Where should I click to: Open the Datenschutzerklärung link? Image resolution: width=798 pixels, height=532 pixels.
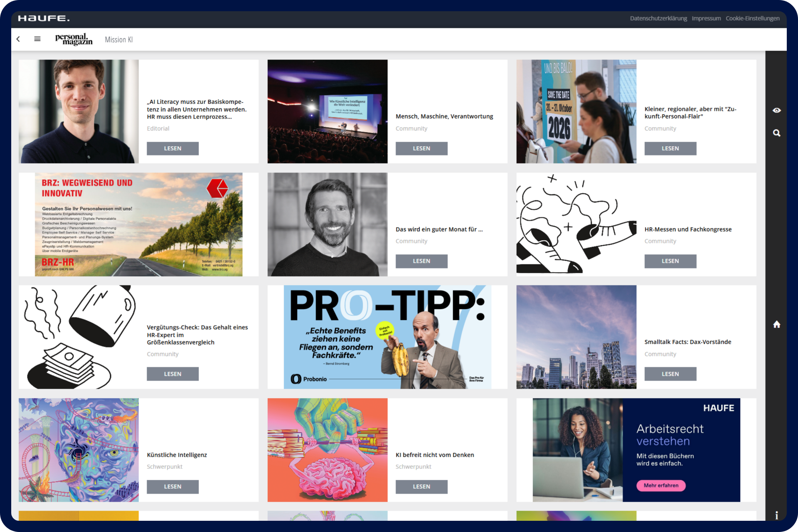[658, 18]
